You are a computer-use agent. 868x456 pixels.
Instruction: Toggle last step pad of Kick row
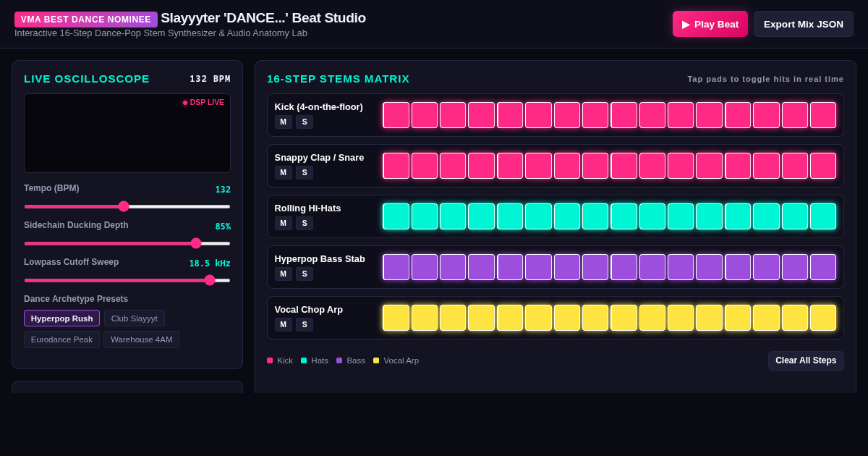tap(823, 115)
